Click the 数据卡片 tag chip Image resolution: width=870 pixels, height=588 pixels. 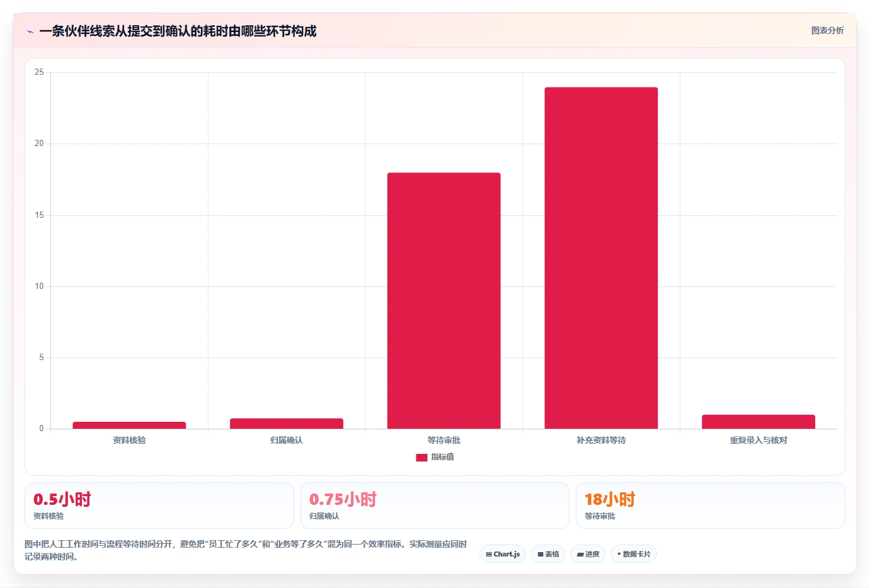[x=634, y=554]
